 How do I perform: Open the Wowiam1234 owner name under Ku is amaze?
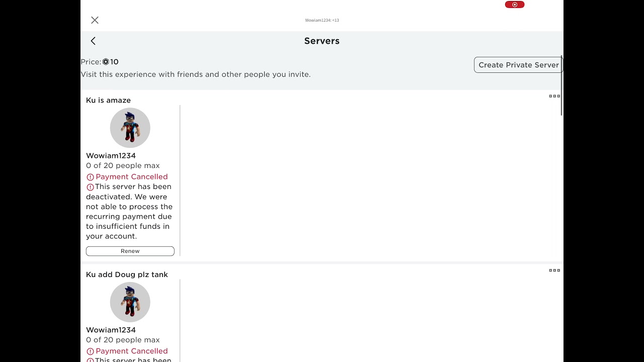[x=111, y=156]
